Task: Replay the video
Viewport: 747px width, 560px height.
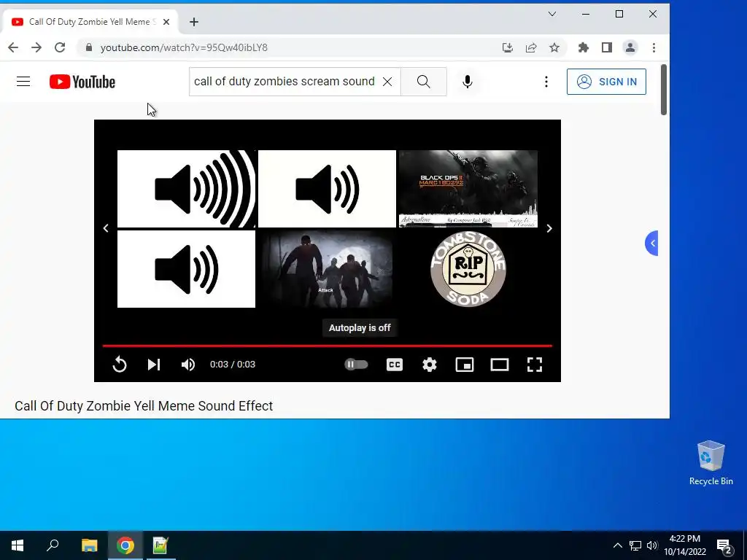Action: click(x=120, y=365)
